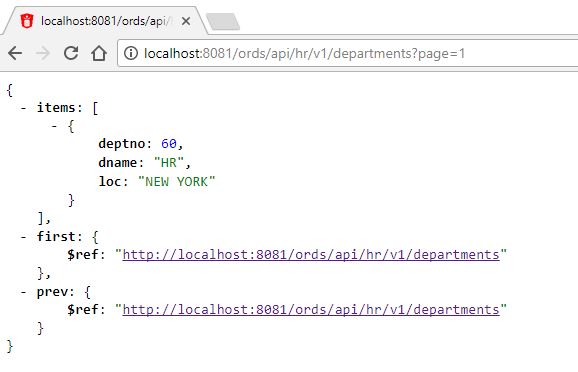The height and width of the screenshot is (372, 578).
Task: Click the $ref key under prev
Action: (x=83, y=310)
